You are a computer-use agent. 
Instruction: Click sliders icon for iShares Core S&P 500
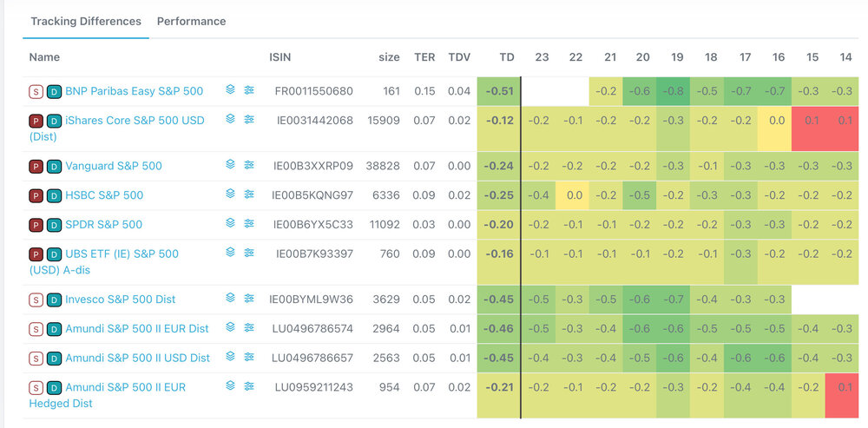[x=249, y=119]
